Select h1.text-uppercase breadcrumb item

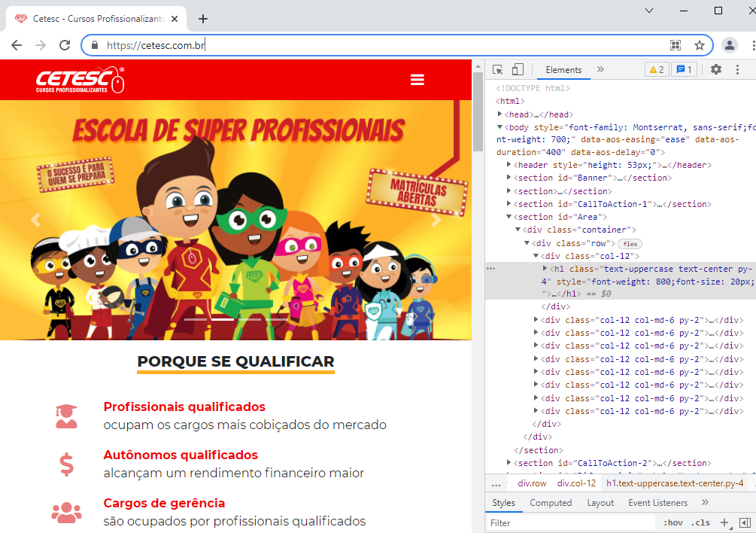click(675, 483)
